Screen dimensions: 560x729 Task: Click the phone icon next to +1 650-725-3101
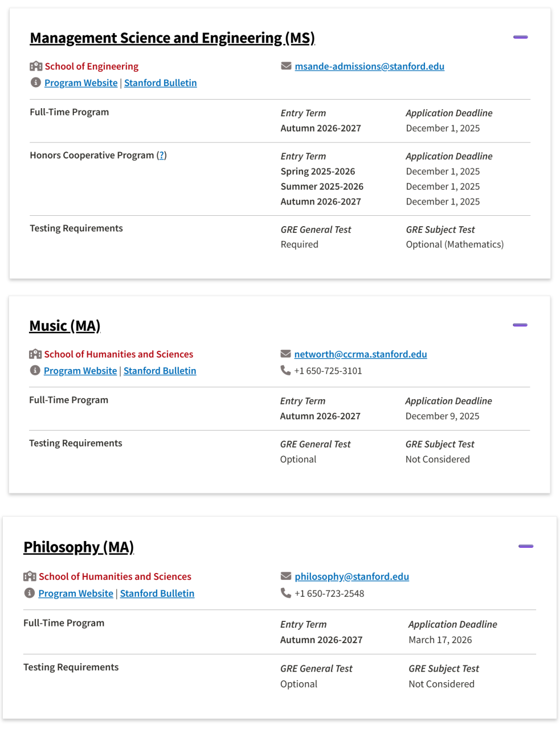click(x=285, y=370)
